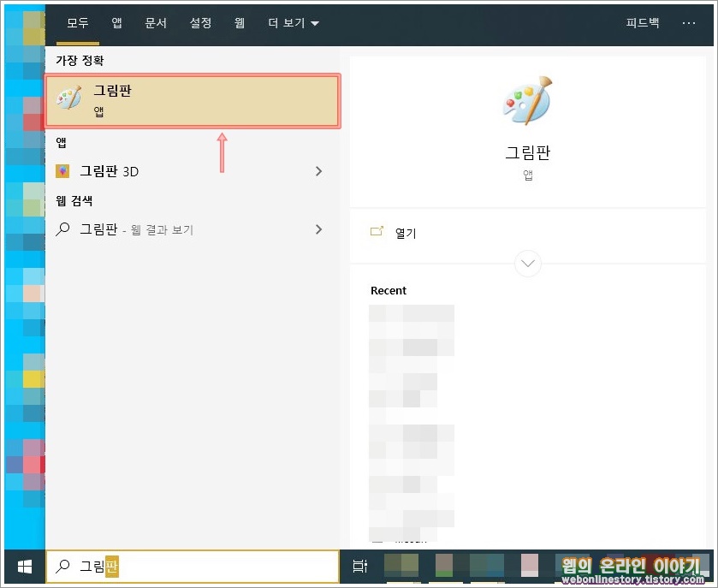Click the 열기 open icon
The height and width of the screenshot is (588, 718).
click(377, 231)
